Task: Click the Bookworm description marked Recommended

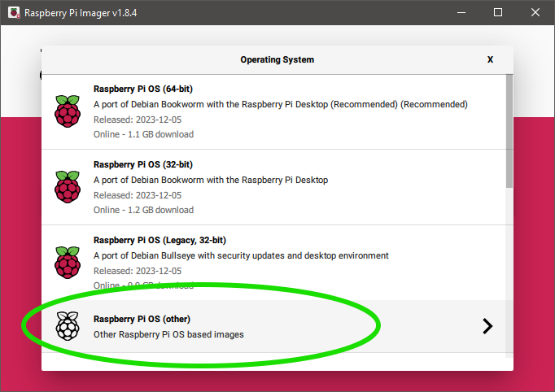Action: [281, 104]
